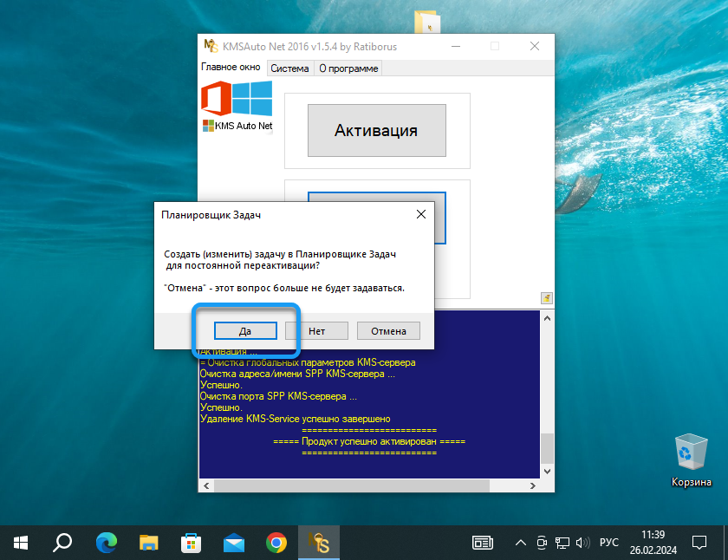Screen dimensions: 728x560
Task: Click the small yellow icon above the log scrollbar
Action: pyautogui.click(x=547, y=298)
